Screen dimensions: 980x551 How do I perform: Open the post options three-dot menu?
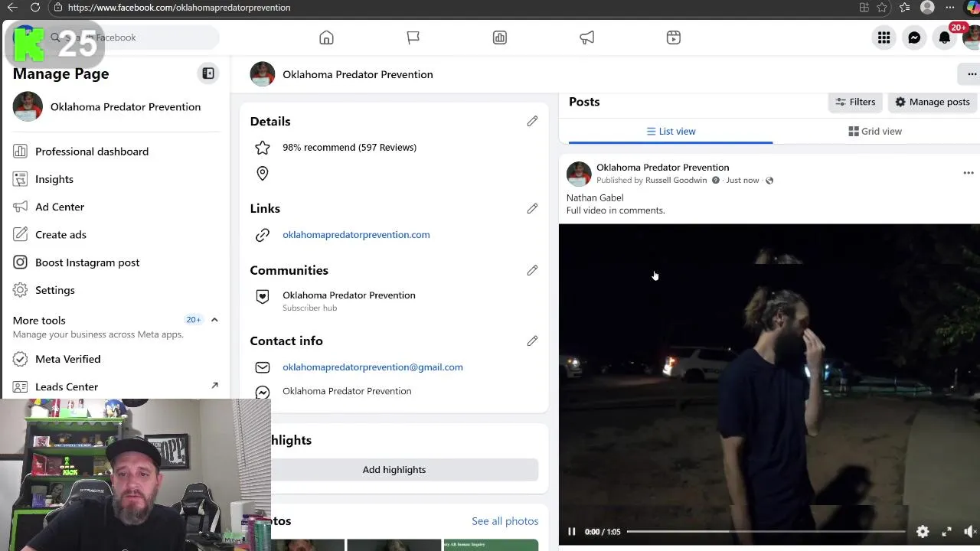click(969, 174)
